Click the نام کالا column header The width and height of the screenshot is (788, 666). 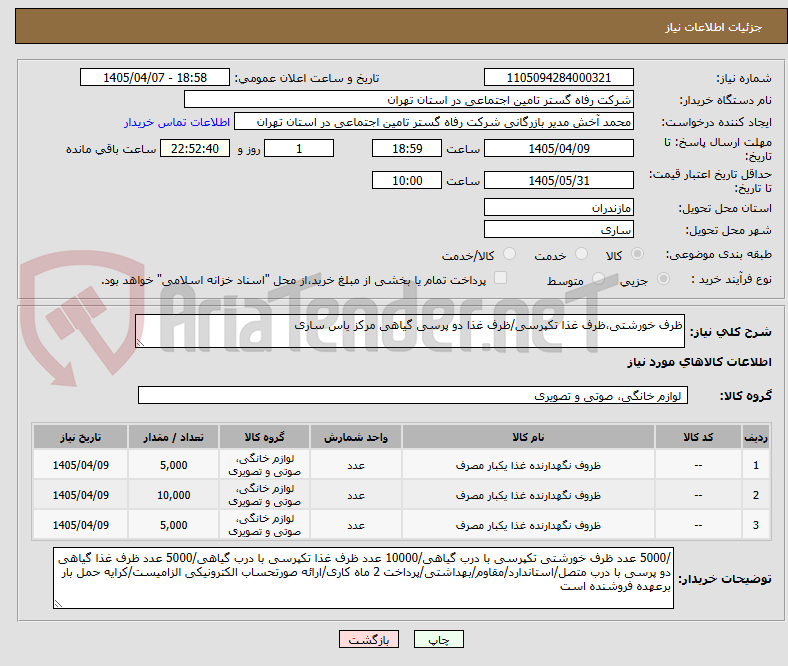pos(528,437)
